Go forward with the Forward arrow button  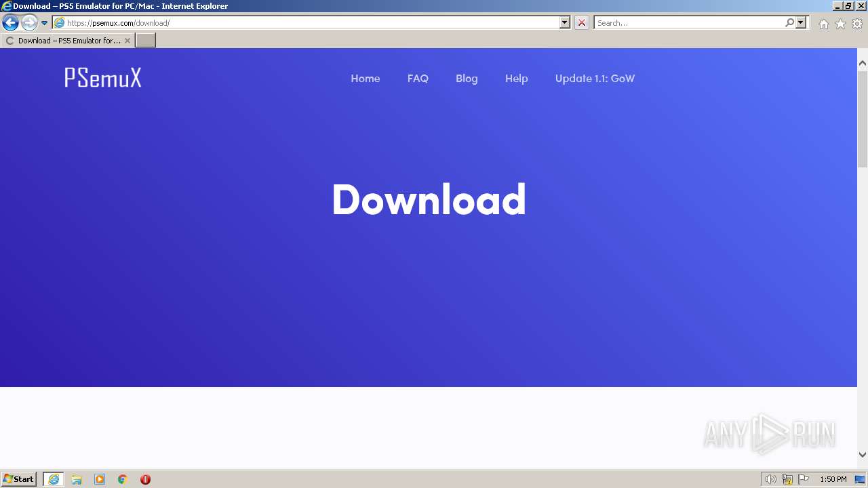point(29,22)
